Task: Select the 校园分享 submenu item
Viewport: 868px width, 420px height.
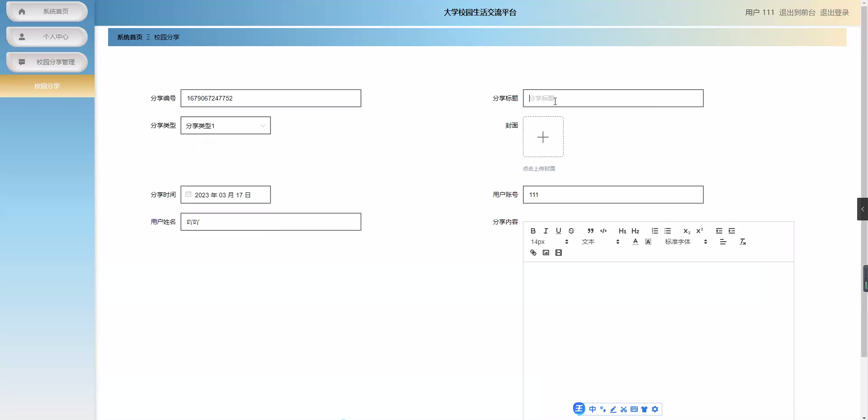Action: pyautogui.click(x=47, y=86)
